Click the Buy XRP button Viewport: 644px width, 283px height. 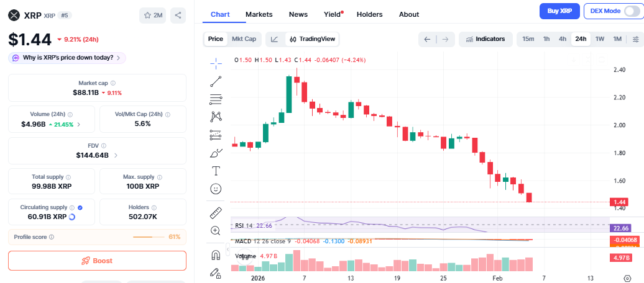559,11
